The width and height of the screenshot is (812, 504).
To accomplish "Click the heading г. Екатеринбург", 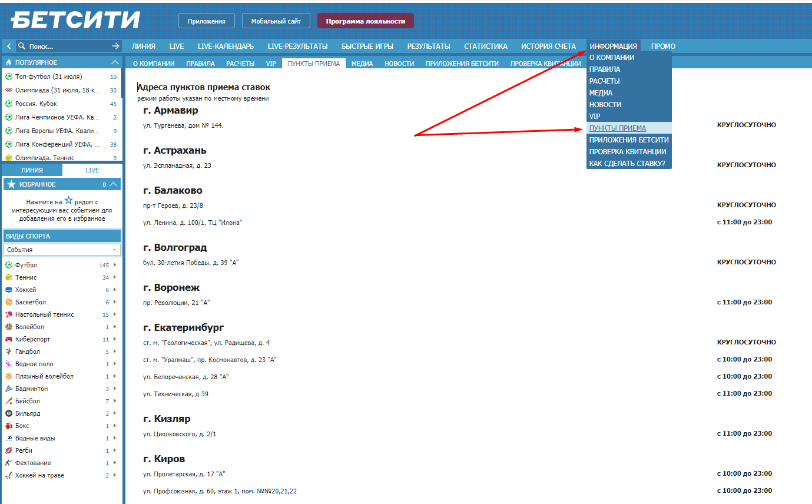I will [184, 328].
